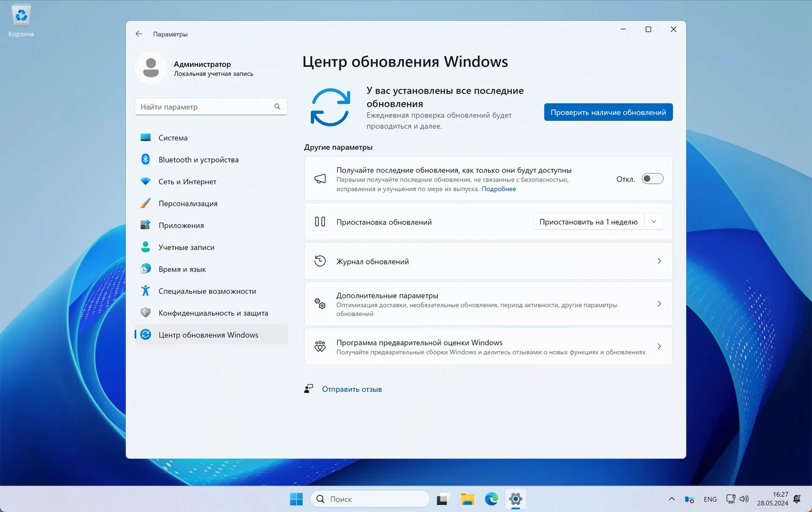Click the Отправить отзыв link
This screenshot has height=512, width=812.
352,389
